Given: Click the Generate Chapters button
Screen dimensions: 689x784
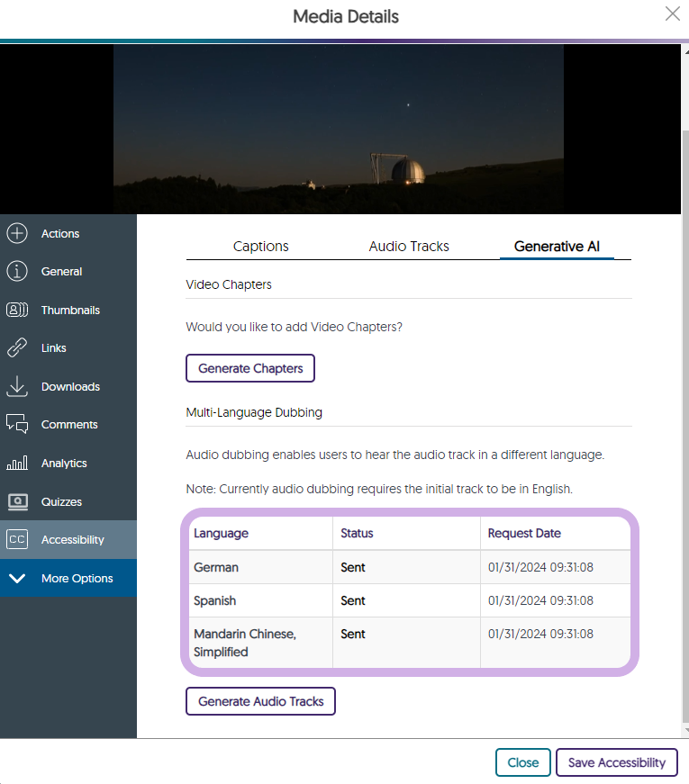Looking at the screenshot, I should click(250, 368).
